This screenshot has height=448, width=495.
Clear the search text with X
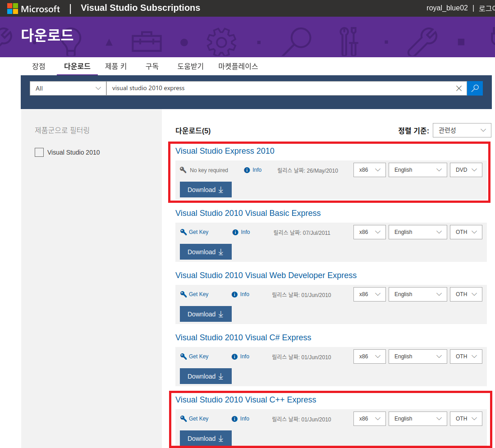point(459,88)
